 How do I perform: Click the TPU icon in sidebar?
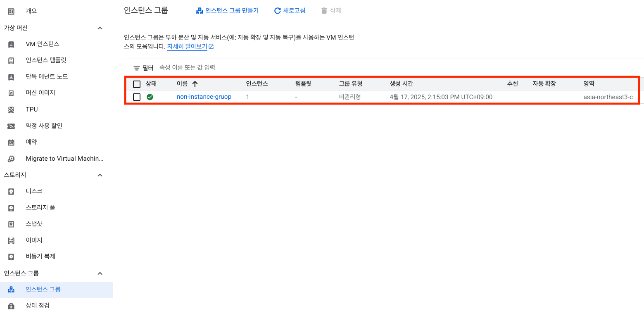tap(11, 109)
